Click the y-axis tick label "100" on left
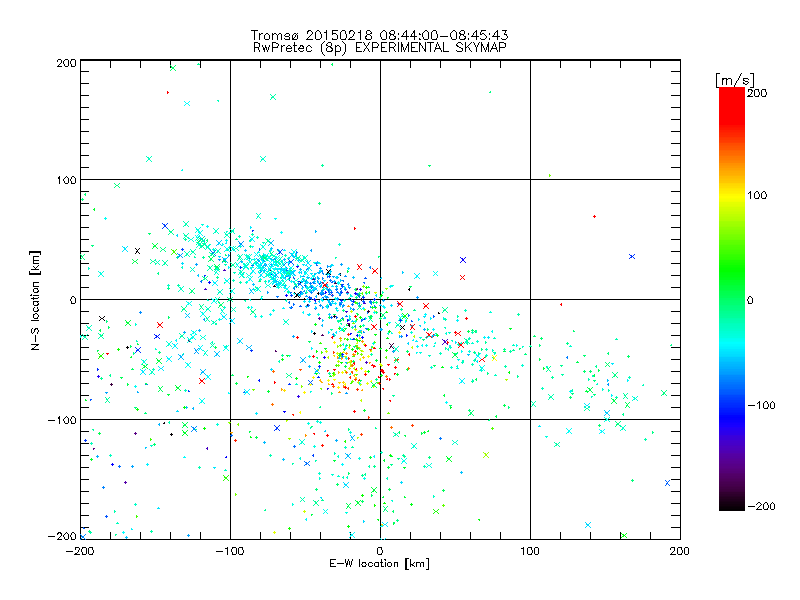This screenshot has width=800, height=600. 66,180
